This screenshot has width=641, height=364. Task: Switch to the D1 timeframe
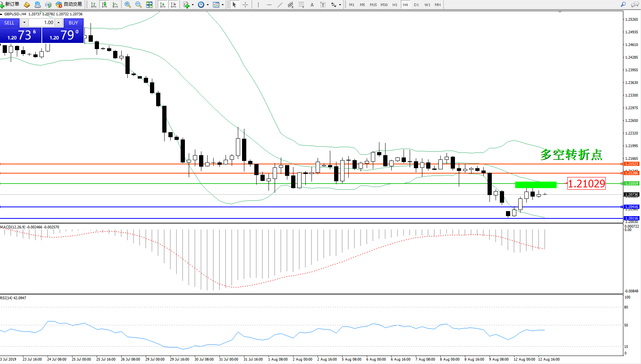click(416, 5)
